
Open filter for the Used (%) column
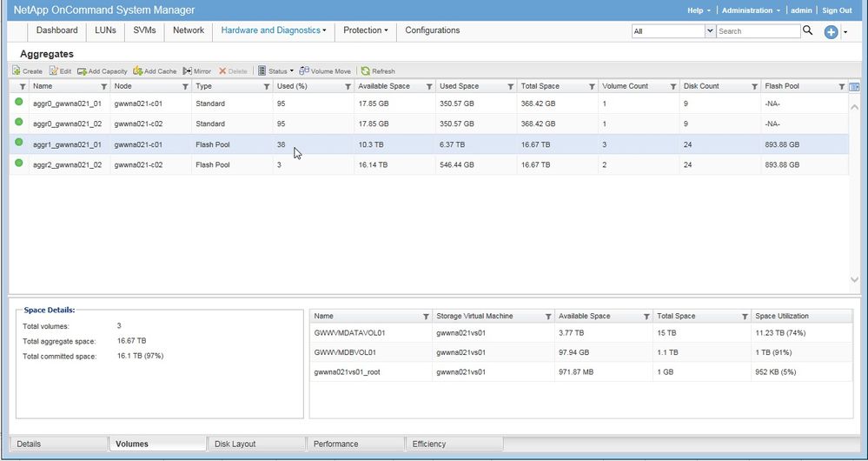click(x=348, y=87)
